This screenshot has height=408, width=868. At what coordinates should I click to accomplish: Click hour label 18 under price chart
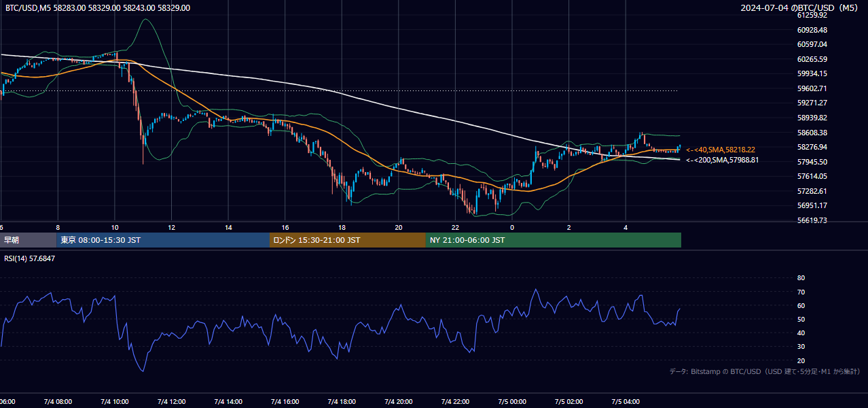[x=342, y=227]
